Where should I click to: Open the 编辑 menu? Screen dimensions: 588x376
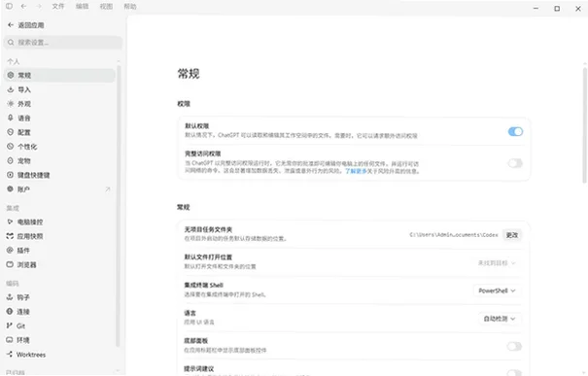82,7
